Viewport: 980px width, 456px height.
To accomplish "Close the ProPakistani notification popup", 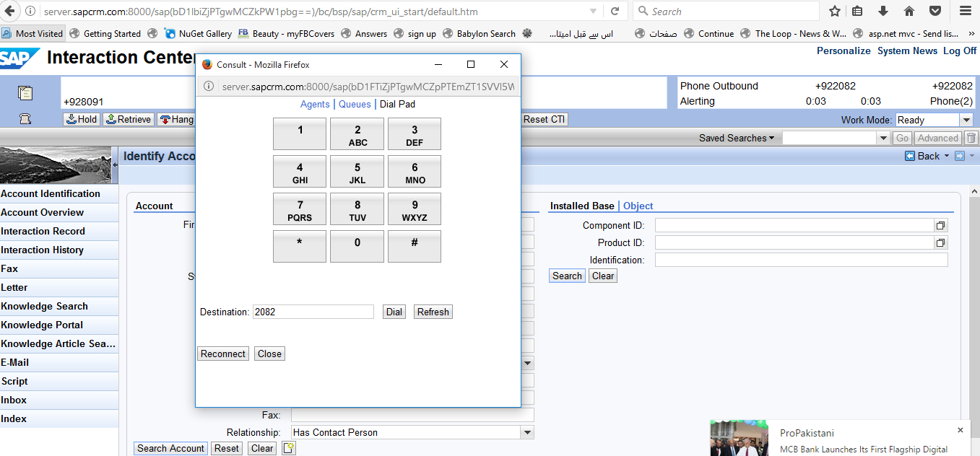I will click(x=960, y=430).
